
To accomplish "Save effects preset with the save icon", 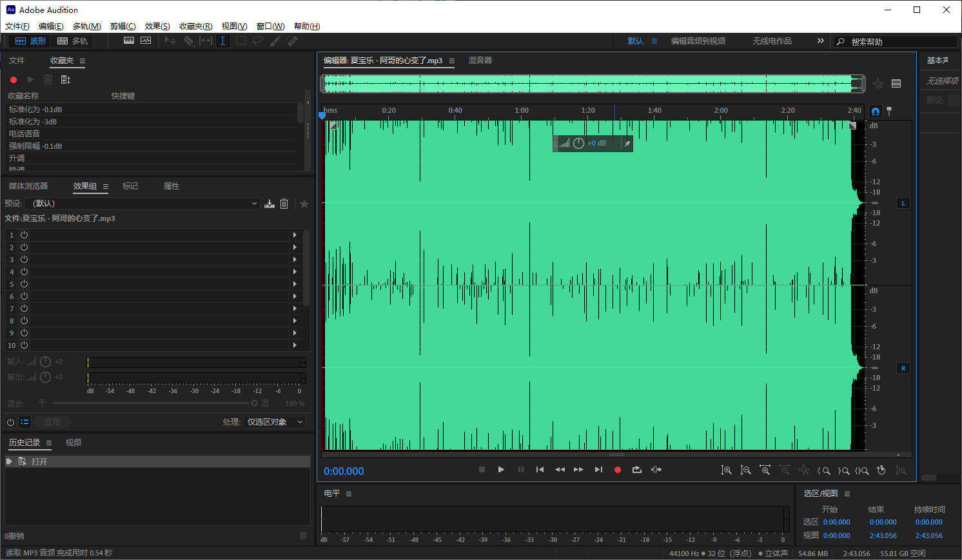I will point(270,204).
